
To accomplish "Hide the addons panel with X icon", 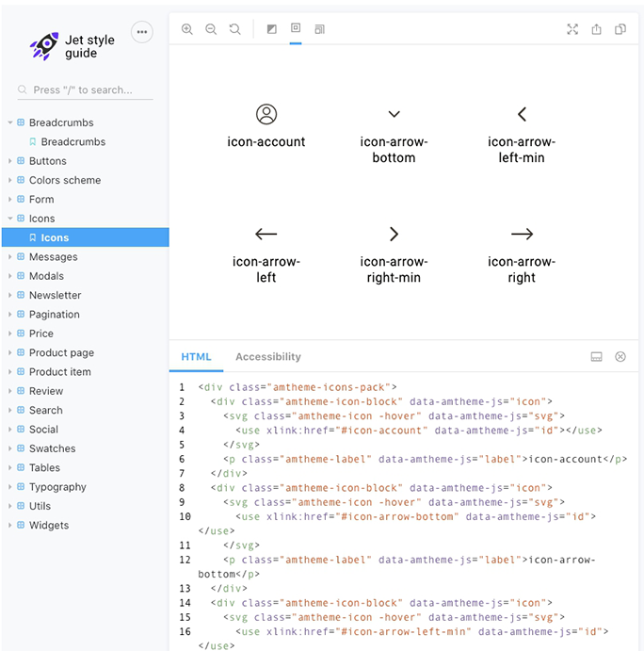I will coord(620,357).
